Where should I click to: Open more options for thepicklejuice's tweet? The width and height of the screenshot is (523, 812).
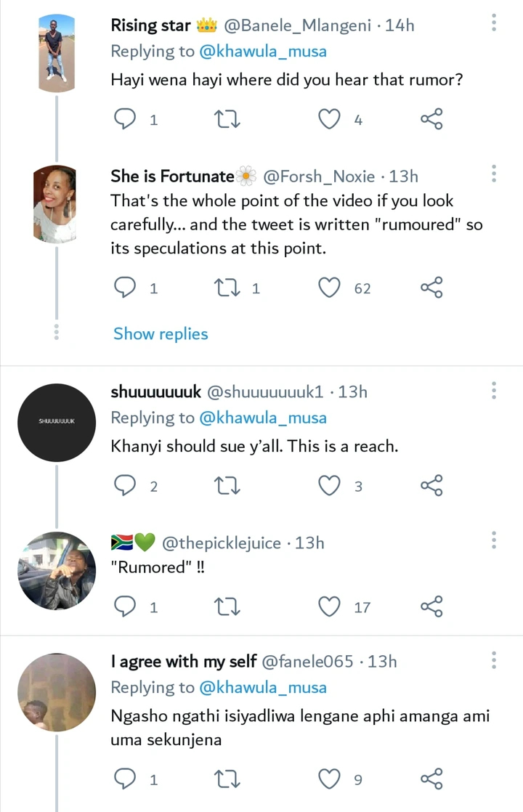[493, 540]
